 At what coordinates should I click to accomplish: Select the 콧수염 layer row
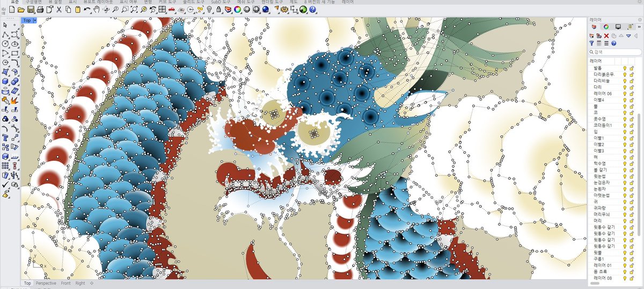pos(614,119)
